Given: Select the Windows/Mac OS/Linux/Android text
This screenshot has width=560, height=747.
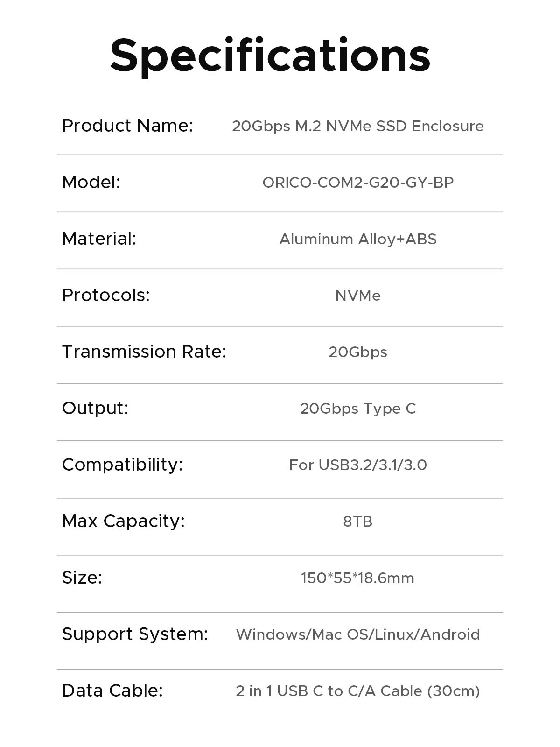Looking at the screenshot, I should (x=357, y=634).
